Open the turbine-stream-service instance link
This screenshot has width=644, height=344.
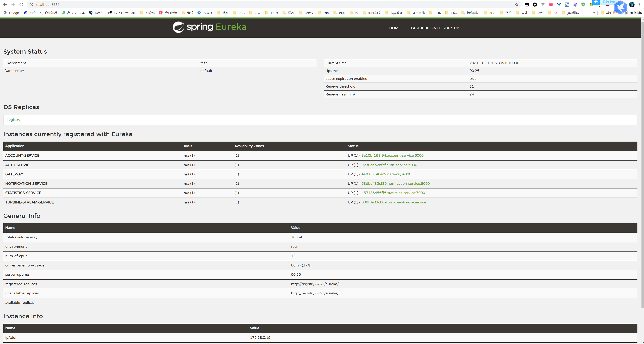coord(394,202)
